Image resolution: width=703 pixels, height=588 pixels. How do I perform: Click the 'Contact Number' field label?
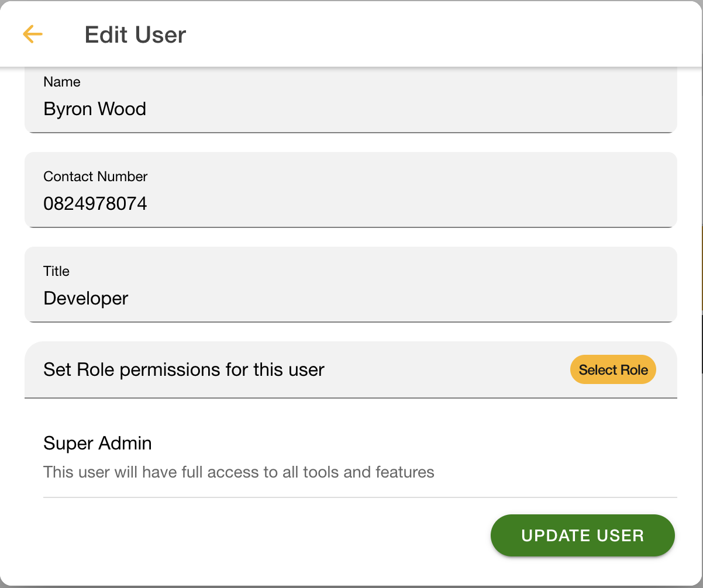click(x=95, y=177)
